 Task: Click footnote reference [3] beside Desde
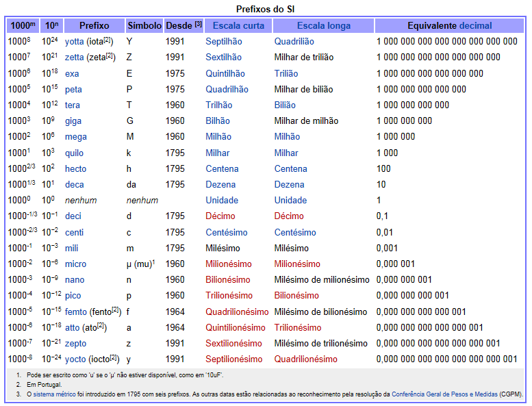point(199,24)
